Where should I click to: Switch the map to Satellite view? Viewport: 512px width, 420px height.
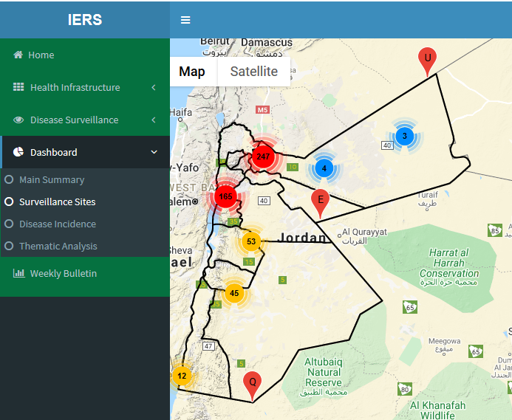coord(253,72)
